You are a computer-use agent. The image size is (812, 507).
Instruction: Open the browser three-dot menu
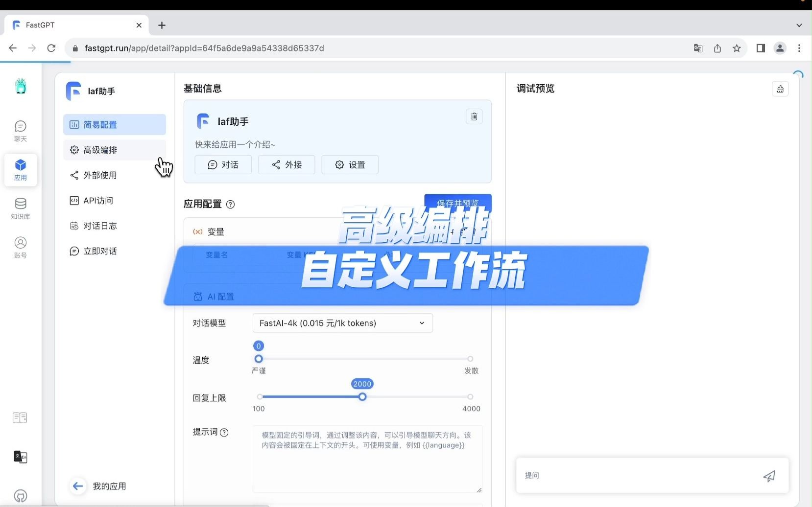point(799,48)
